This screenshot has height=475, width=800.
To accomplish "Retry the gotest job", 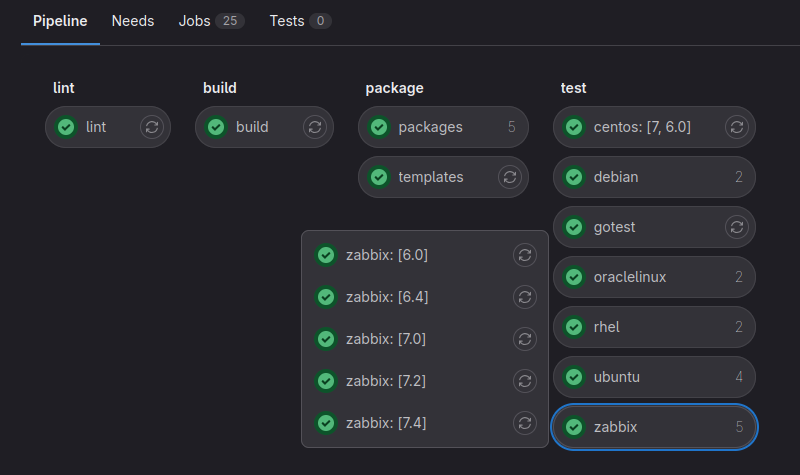I will pyautogui.click(x=737, y=227).
